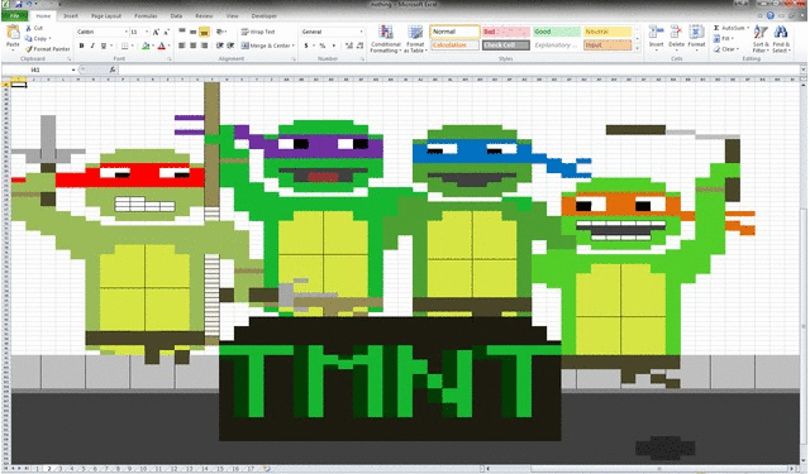The image size is (810, 474).
Task: Click the Paste icon in Clipboard group
Action: click(12, 37)
